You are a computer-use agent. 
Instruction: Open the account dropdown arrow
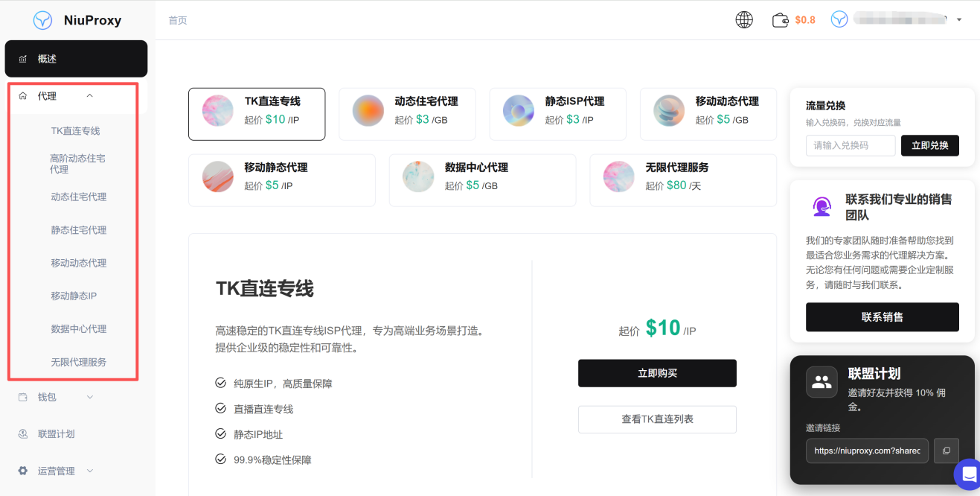(959, 20)
